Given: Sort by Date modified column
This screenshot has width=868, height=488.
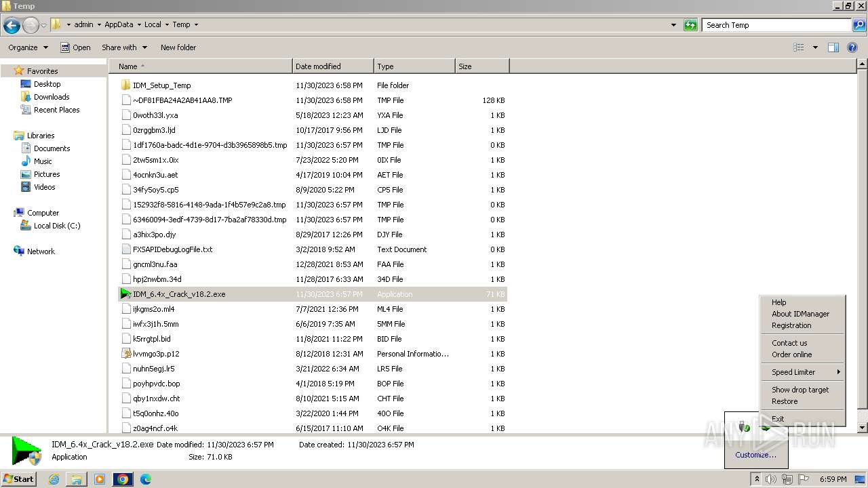Looking at the screenshot, I should click(x=333, y=66).
